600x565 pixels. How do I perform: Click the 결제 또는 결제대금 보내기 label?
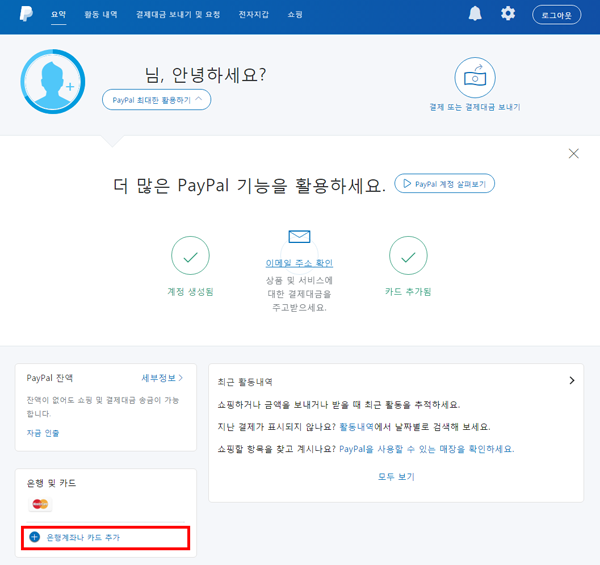475,107
